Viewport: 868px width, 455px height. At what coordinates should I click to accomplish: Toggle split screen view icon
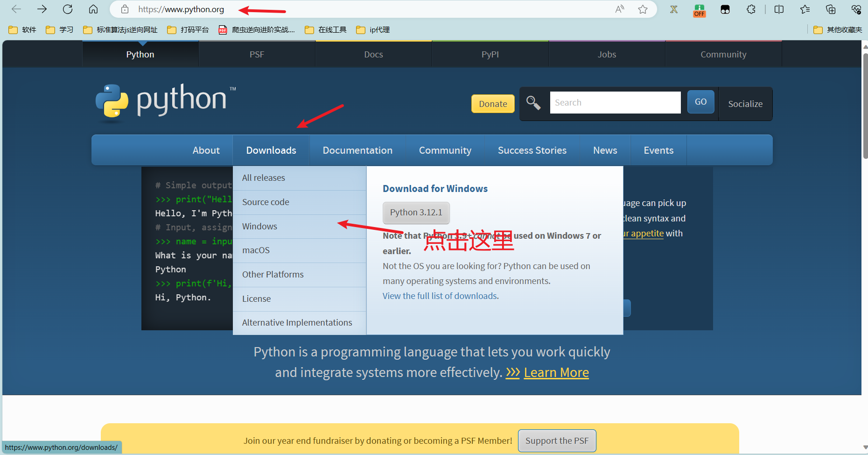tap(779, 9)
